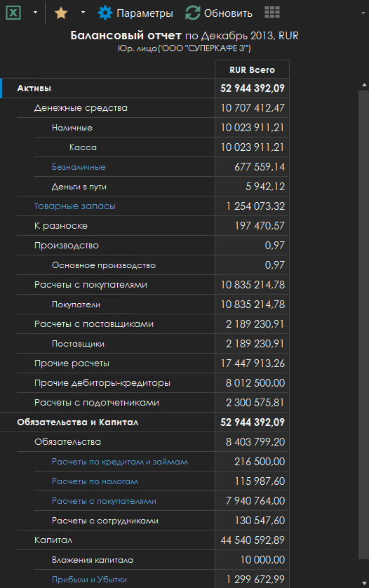
Task: Click the Обновить refresh arrows icon
Action: click(x=193, y=13)
